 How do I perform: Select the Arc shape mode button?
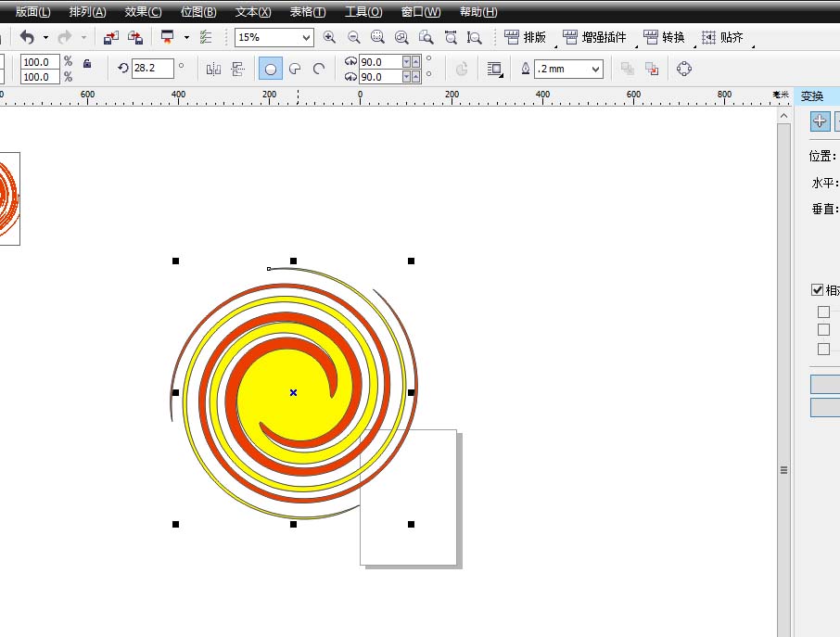(319, 69)
